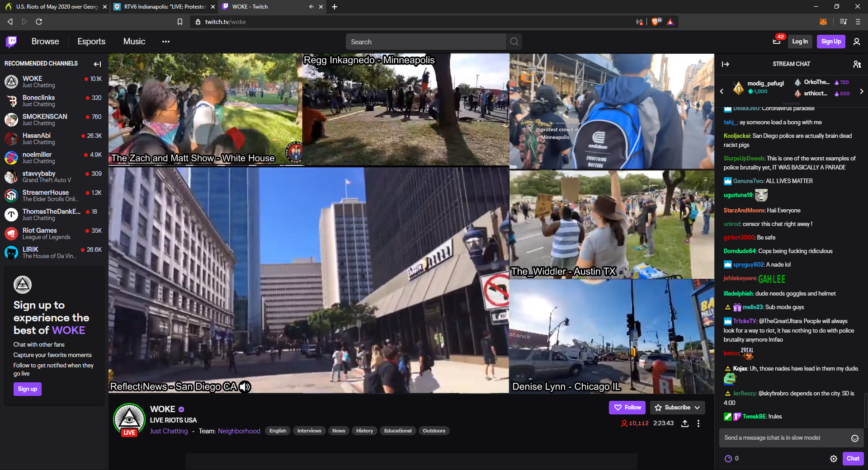Mute the WOKE Twitch tab audio
The image size is (868, 470).
click(311, 7)
